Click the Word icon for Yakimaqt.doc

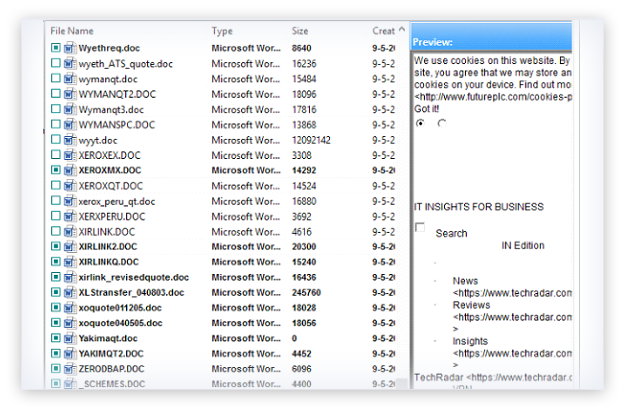[69, 339]
